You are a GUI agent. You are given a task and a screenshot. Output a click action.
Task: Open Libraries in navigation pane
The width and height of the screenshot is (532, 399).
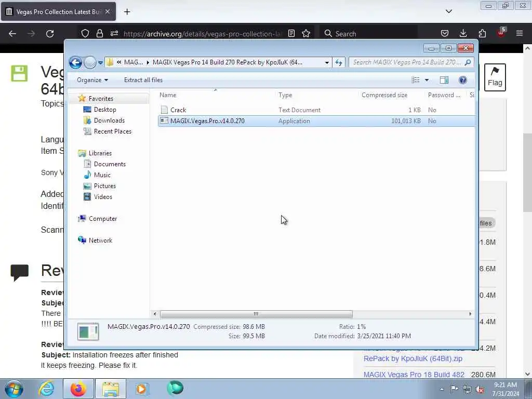(100, 153)
